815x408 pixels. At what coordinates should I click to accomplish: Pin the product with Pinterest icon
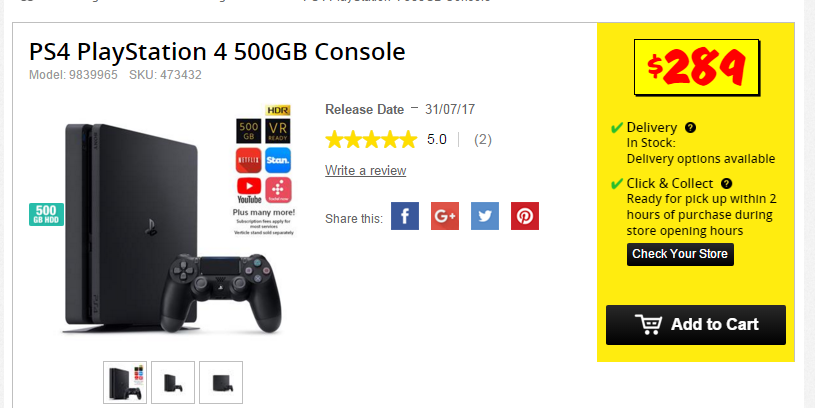pyautogui.click(x=525, y=216)
